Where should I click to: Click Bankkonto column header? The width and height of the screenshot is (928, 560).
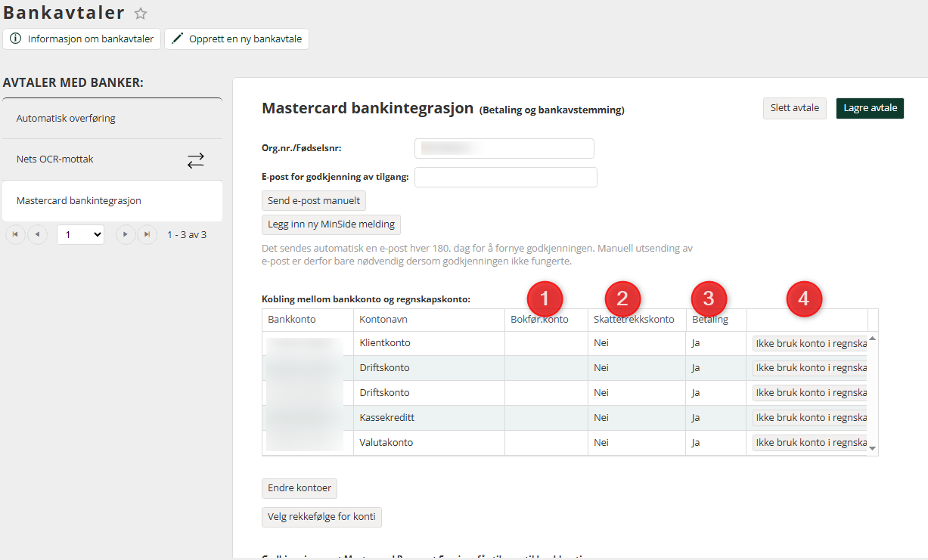coord(308,320)
